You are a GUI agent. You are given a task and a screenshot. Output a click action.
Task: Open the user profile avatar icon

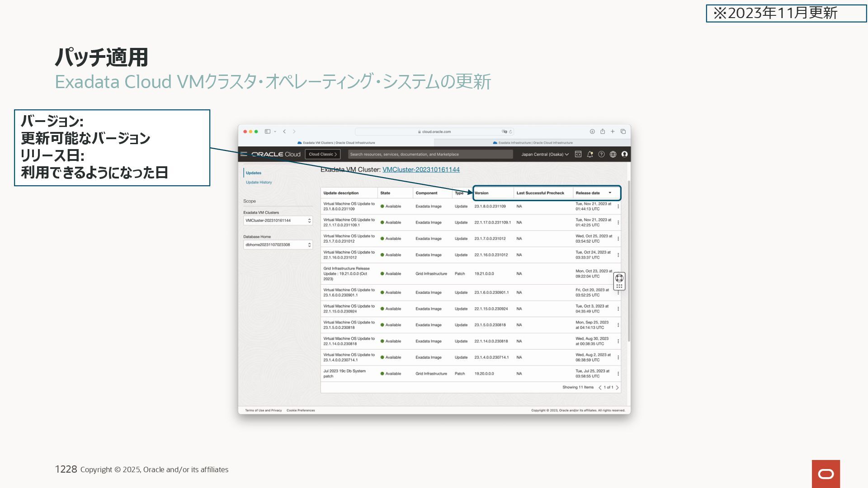pos(624,154)
